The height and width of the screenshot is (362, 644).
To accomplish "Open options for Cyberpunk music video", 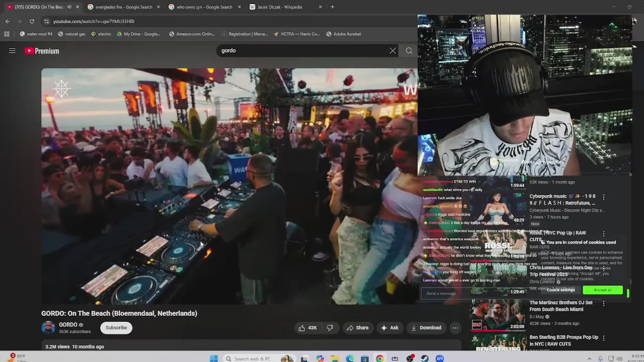I will [604, 197].
